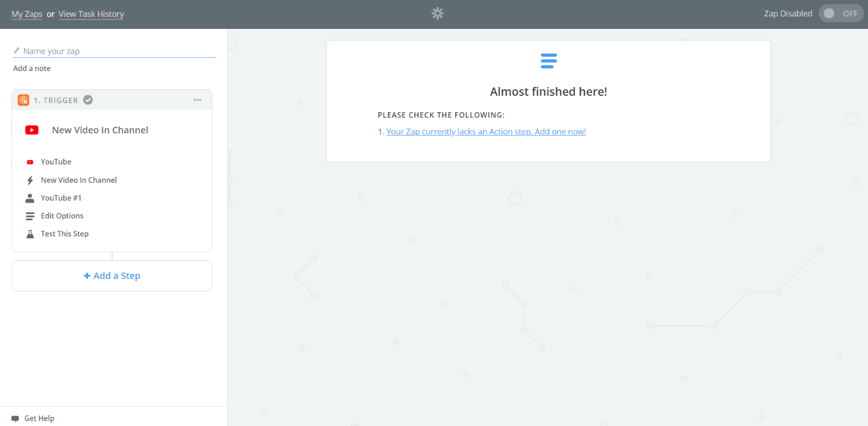Click the trigger step completion checkmark
The image size is (868, 426).
pyautogui.click(x=87, y=100)
